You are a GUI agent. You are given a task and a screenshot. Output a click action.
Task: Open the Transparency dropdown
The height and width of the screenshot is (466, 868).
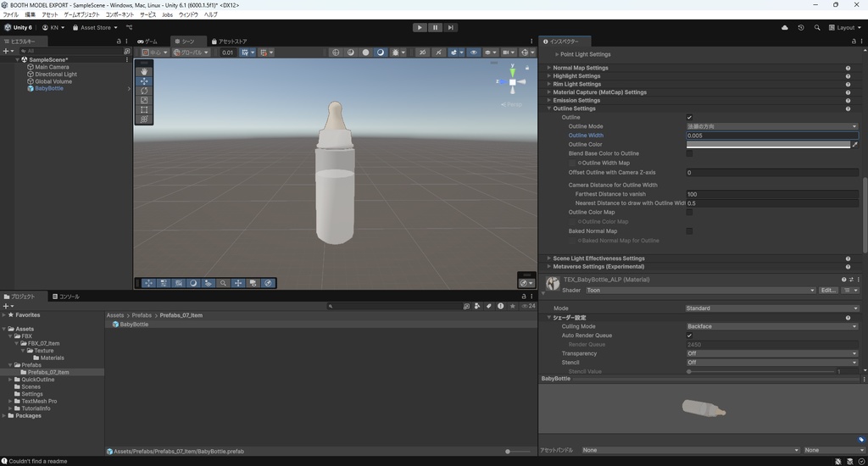[x=772, y=353]
